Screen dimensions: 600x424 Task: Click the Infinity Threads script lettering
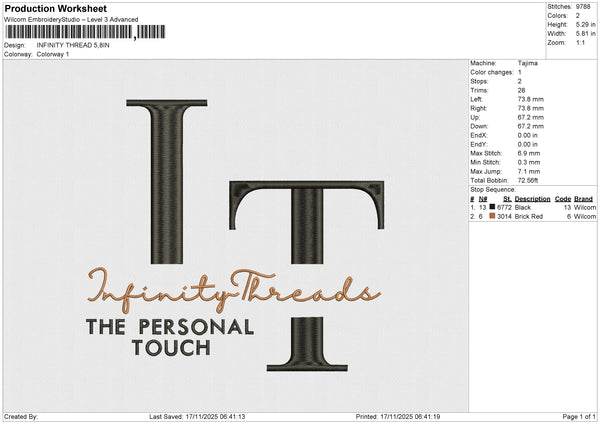233,291
